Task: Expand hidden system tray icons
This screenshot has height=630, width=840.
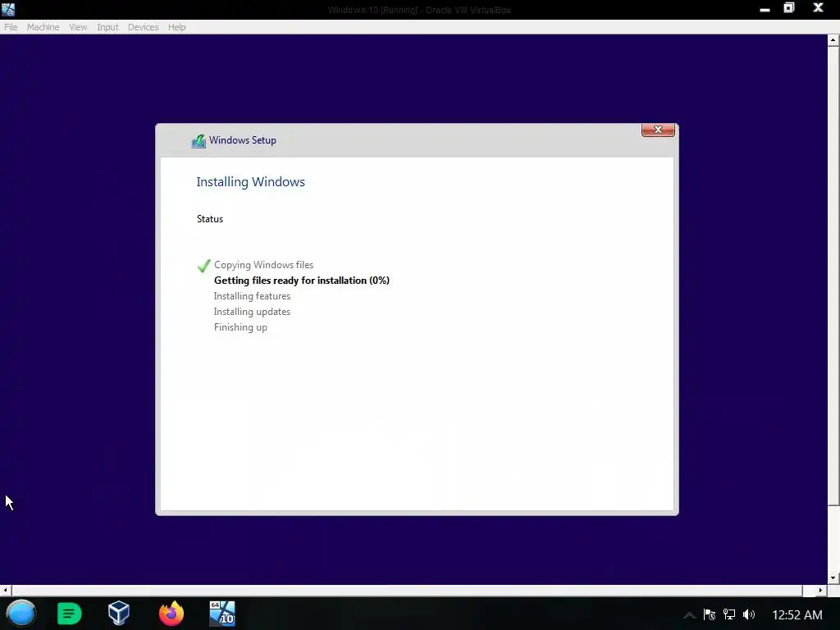Action: 690,615
